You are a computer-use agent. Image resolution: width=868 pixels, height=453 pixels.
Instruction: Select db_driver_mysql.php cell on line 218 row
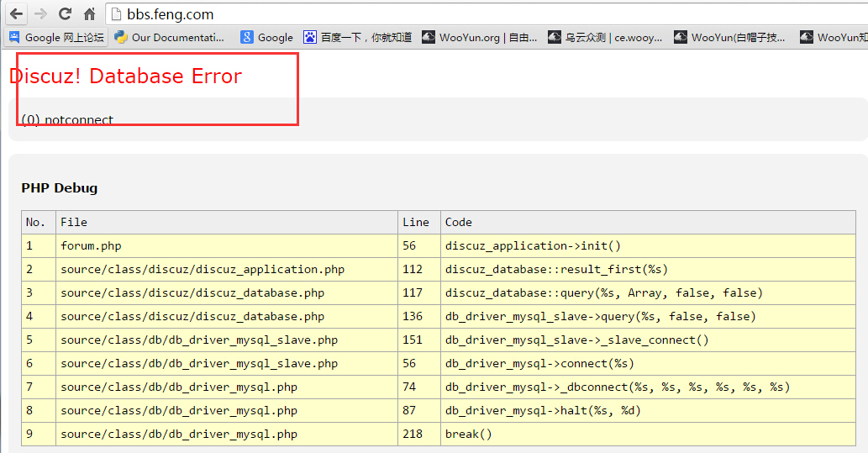tap(226, 435)
